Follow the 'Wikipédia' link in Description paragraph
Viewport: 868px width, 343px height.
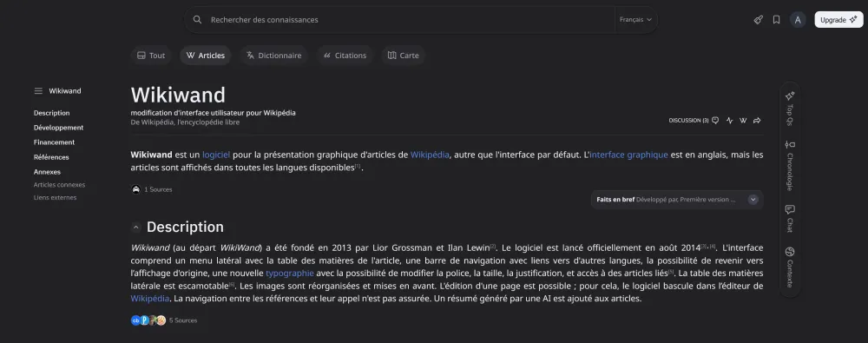150,299
